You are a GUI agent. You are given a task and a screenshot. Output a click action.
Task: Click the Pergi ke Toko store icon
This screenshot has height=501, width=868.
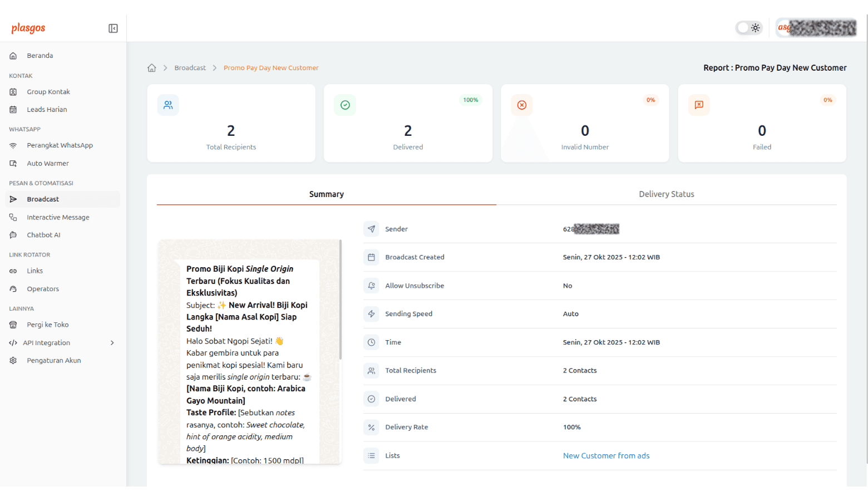click(x=13, y=325)
